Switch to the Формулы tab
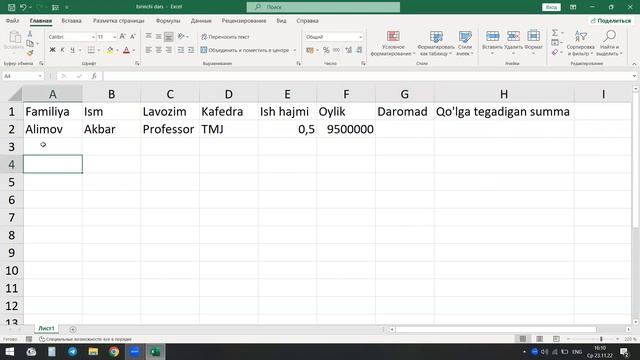Image resolution: width=640 pixels, height=360 pixels. 168,20
